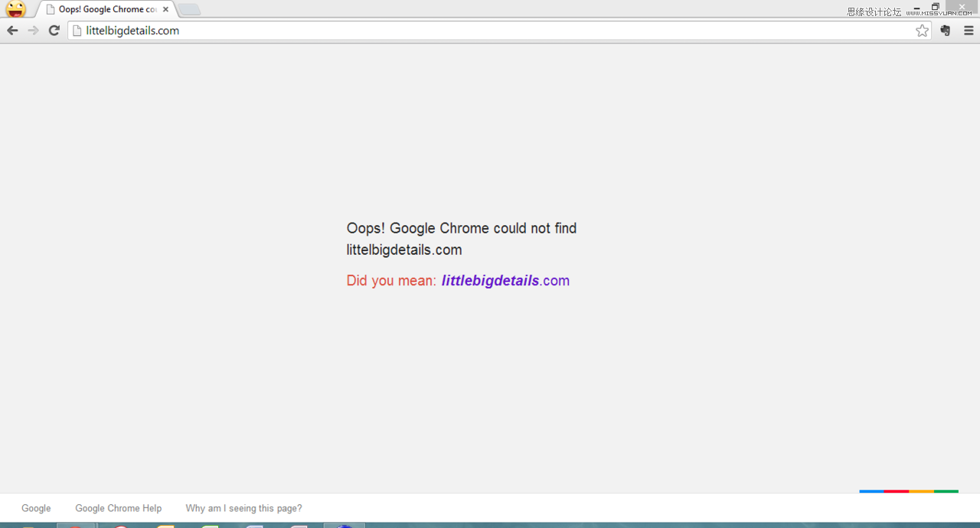Click the "Did you mean:" text

pyautogui.click(x=391, y=281)
